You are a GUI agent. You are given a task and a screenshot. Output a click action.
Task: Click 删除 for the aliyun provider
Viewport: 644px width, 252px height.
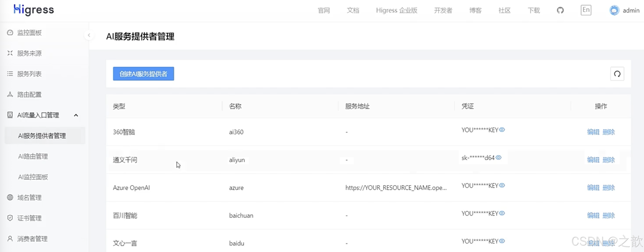(x=608, y=160)
